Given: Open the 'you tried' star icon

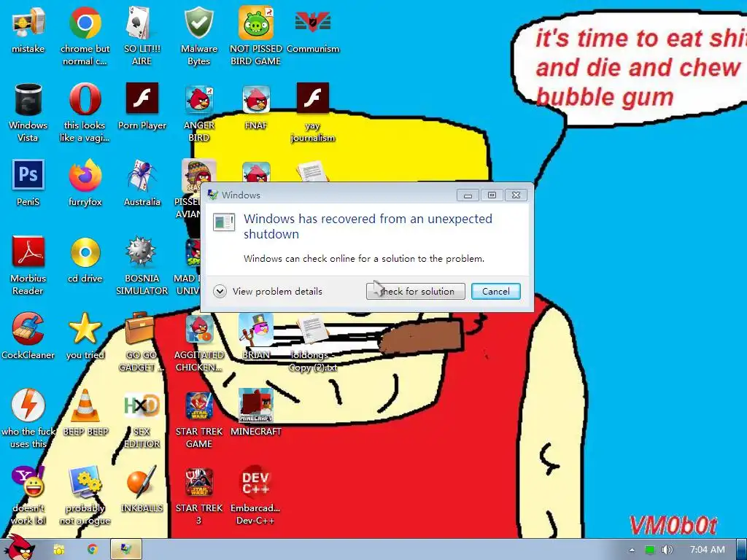Looking at the screenshot, I should (85, 329).
